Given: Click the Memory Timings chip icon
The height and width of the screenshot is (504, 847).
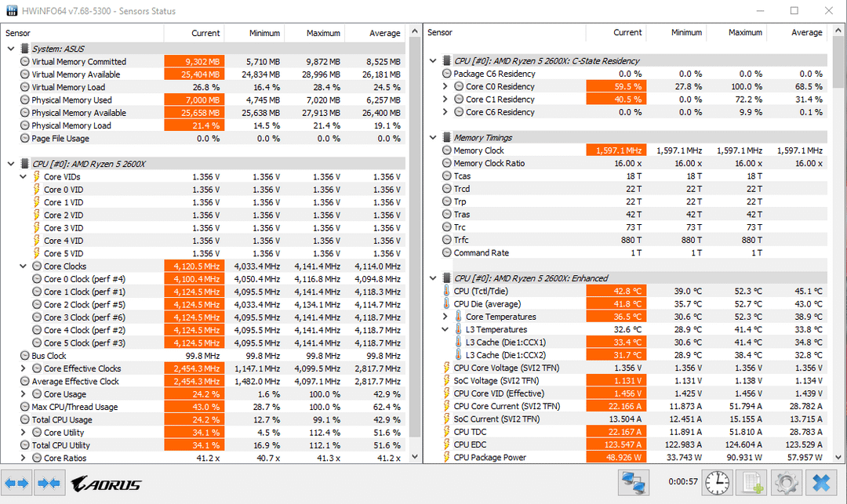Looking at the screenshot, I should [447, 138].
